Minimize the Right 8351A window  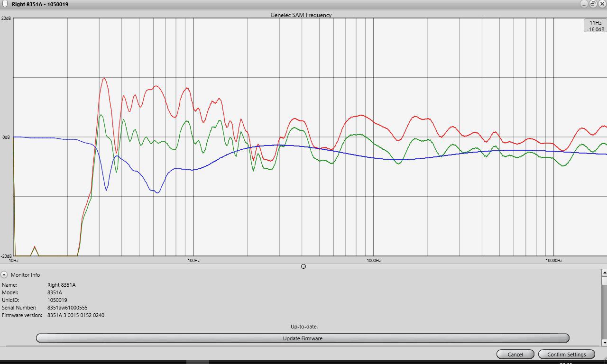click(x=584, y=4)
